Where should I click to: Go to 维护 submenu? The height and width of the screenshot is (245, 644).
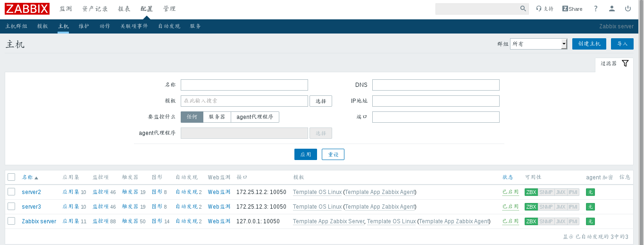84,26
